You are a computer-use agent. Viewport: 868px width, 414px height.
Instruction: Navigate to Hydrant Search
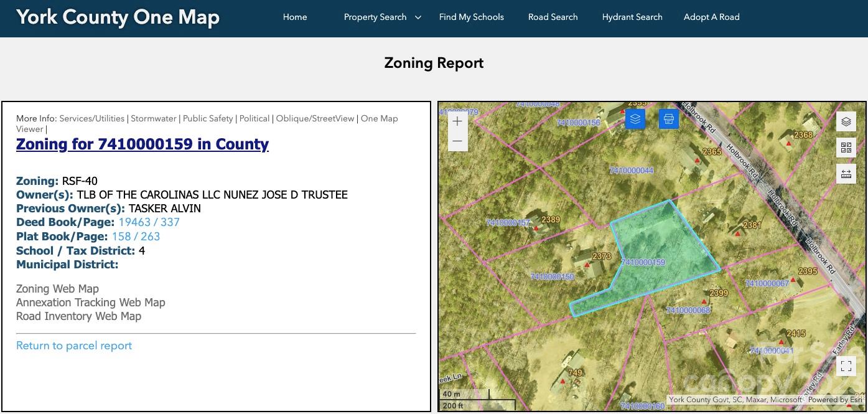[632, 17]
